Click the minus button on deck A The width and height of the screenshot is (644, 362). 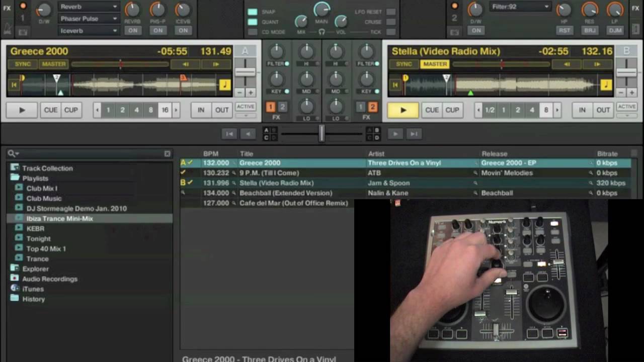[240, 93]
